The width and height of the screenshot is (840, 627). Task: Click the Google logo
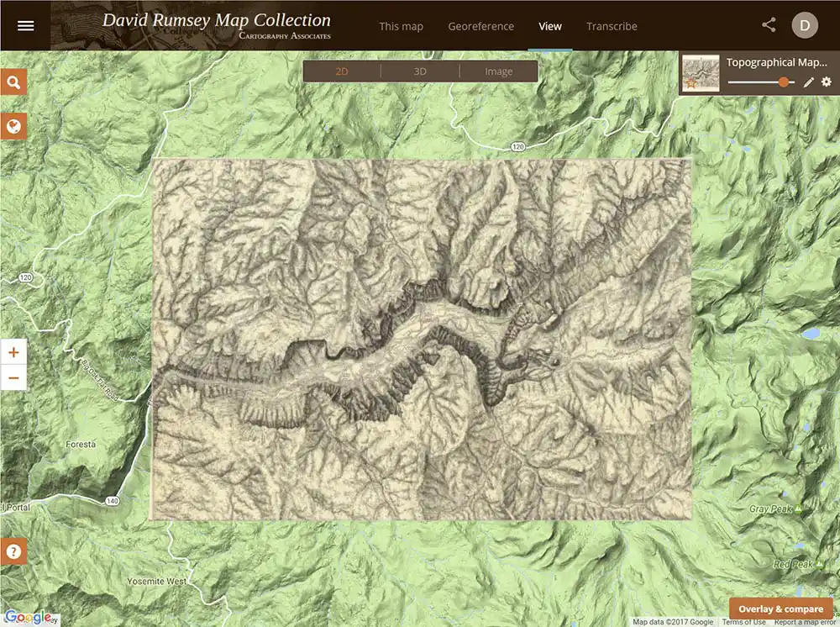[28, 618]
